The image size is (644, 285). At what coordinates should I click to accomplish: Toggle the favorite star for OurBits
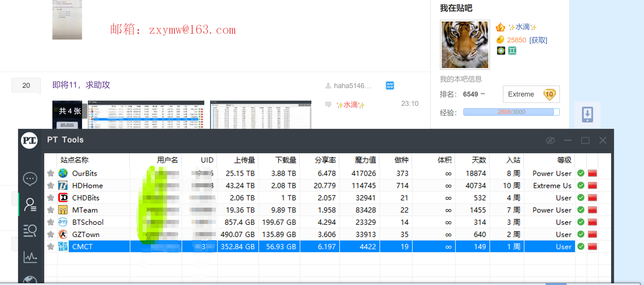(x=51, y=173)
